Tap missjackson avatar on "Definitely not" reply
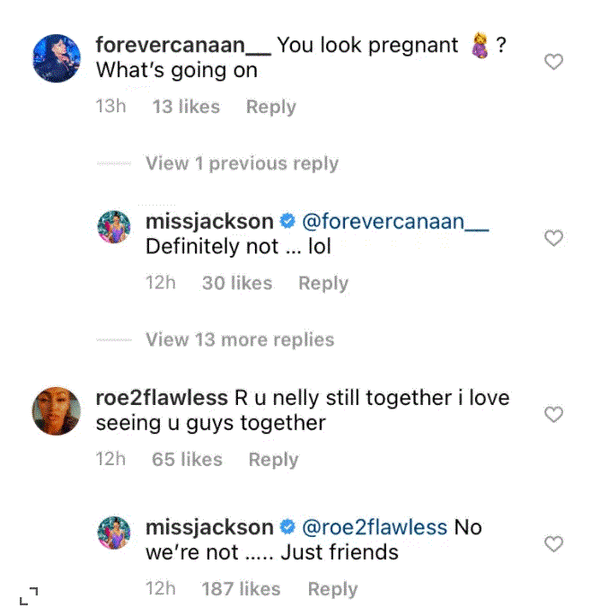600x616 pixels. pos(114,227)
